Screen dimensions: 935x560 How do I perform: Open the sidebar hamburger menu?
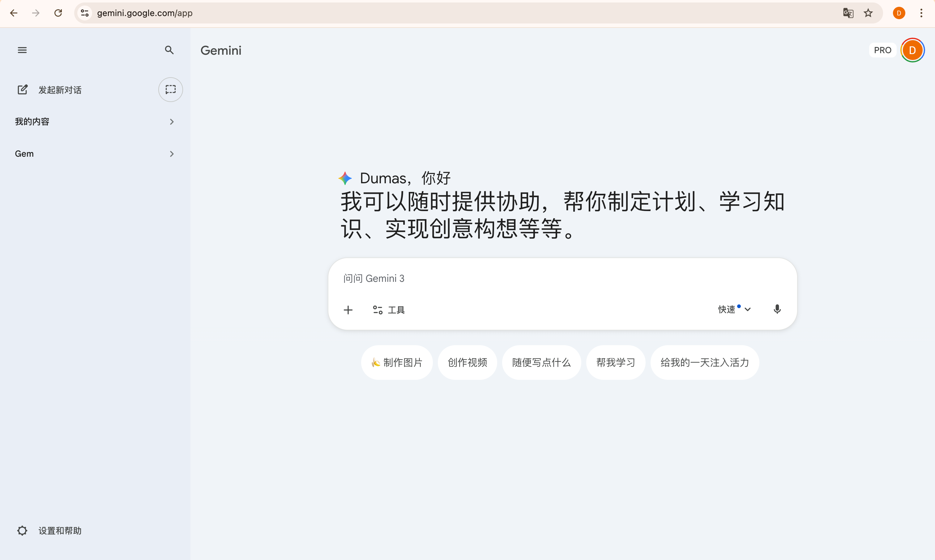click(22, 50)
